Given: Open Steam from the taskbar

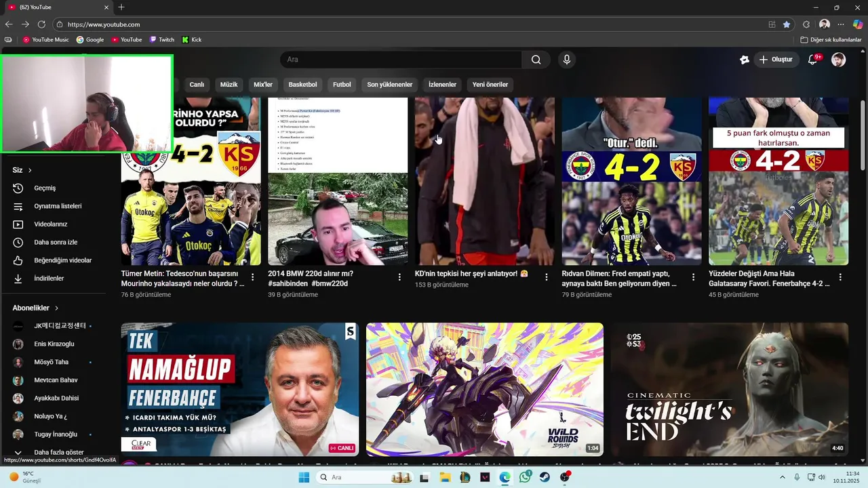Looking at the screenshot, I should coord(545,477).
